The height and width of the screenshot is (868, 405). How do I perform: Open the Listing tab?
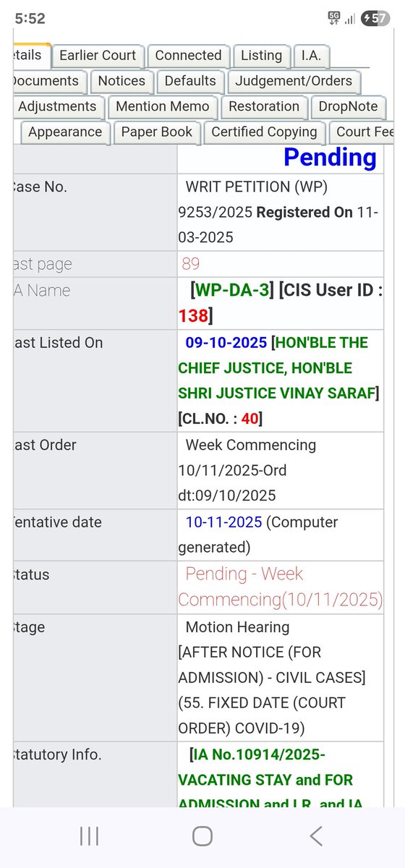[261, 56]
